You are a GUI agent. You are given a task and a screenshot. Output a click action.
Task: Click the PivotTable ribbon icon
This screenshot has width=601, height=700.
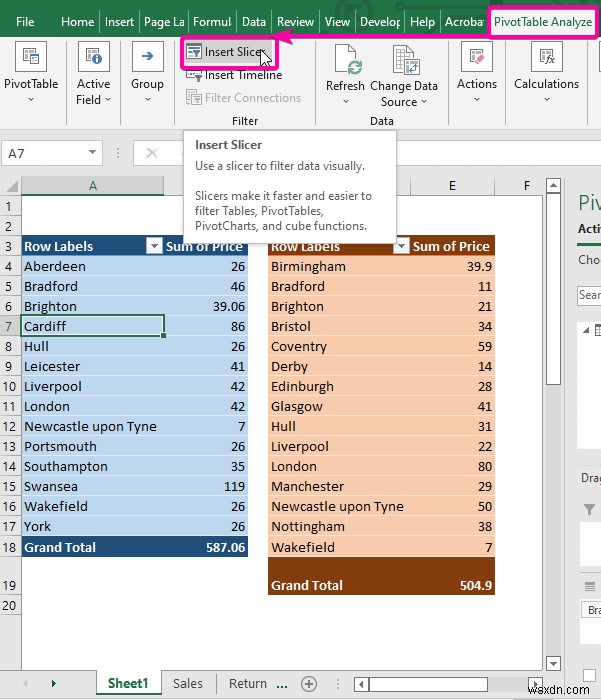click(31, 56)
